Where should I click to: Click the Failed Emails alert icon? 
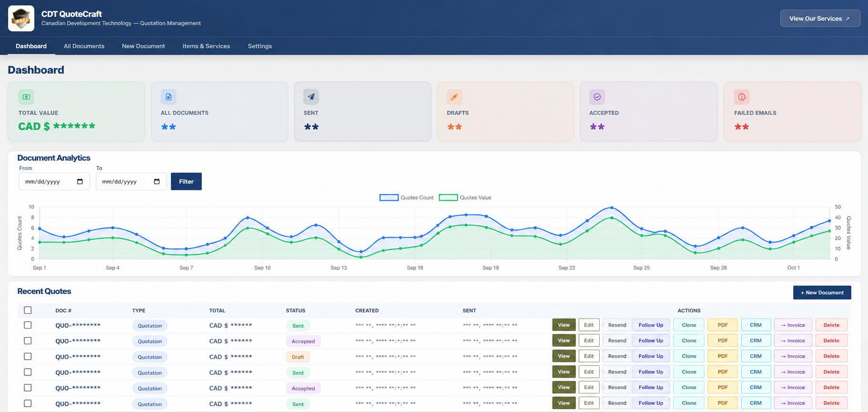742,97
